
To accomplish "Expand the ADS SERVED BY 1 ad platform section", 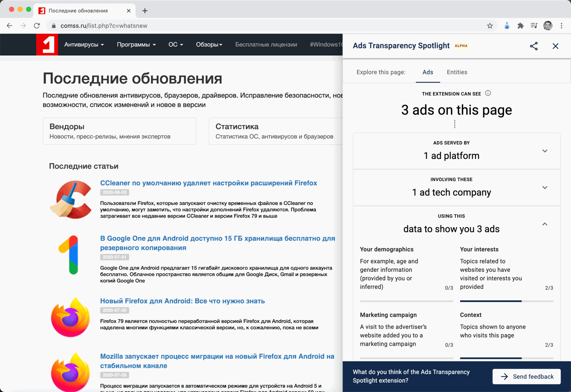I will (545, 151).
